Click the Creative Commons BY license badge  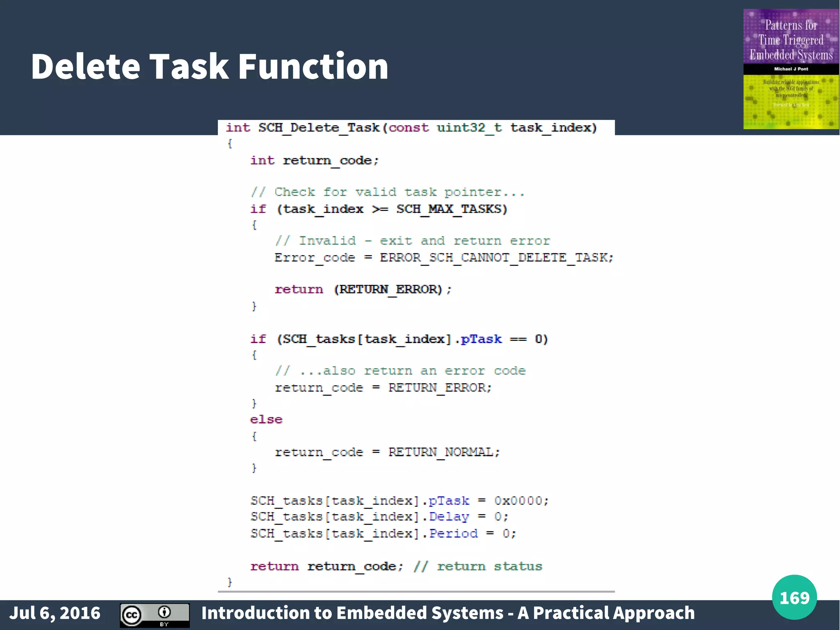pyautogui.click(x=155, y=615)
